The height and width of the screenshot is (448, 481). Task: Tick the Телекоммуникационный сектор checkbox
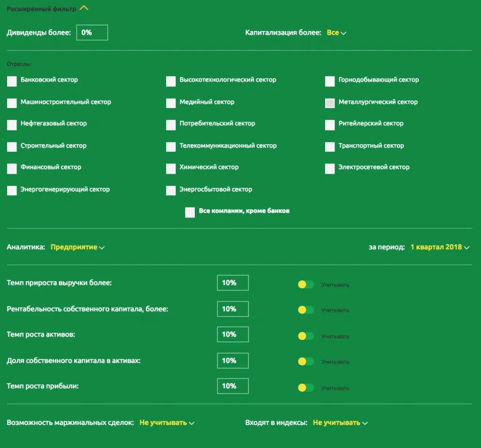coord(171,147)
